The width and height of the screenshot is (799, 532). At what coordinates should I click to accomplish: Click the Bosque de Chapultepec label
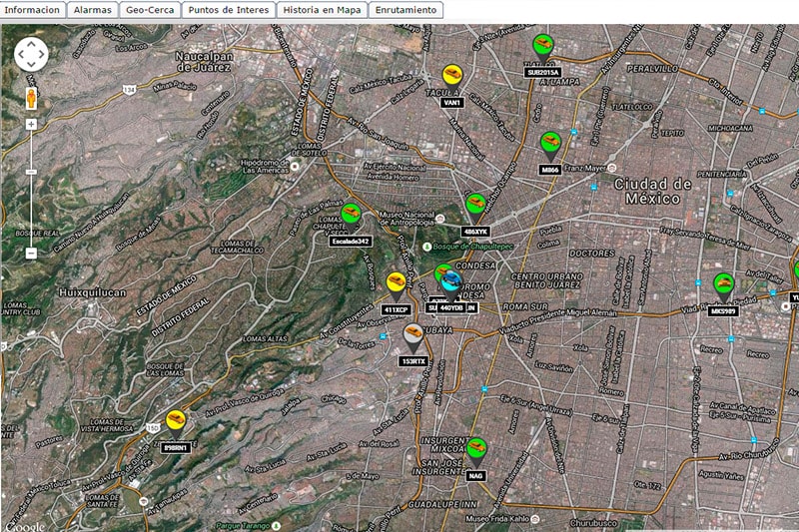click(x=472, y=247)
